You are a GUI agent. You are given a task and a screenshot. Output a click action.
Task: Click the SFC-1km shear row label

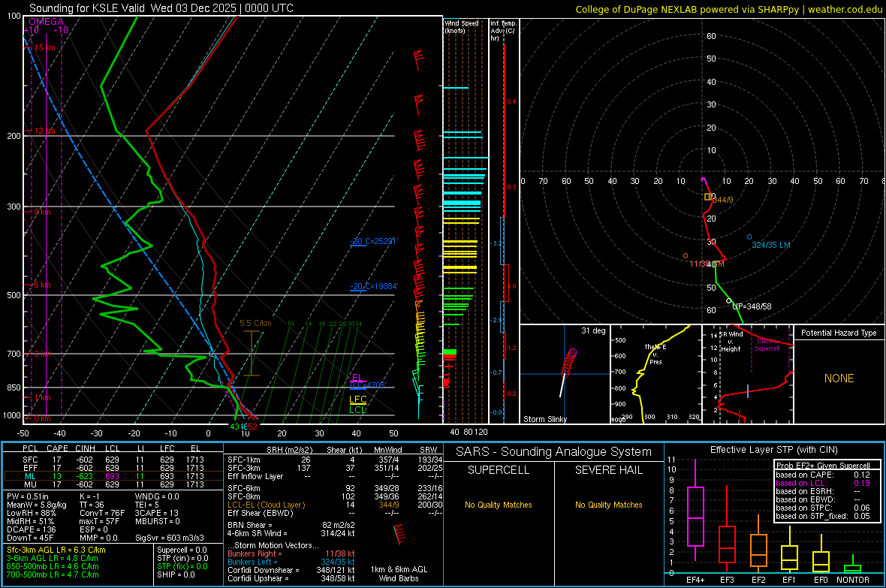coord(244,460)
